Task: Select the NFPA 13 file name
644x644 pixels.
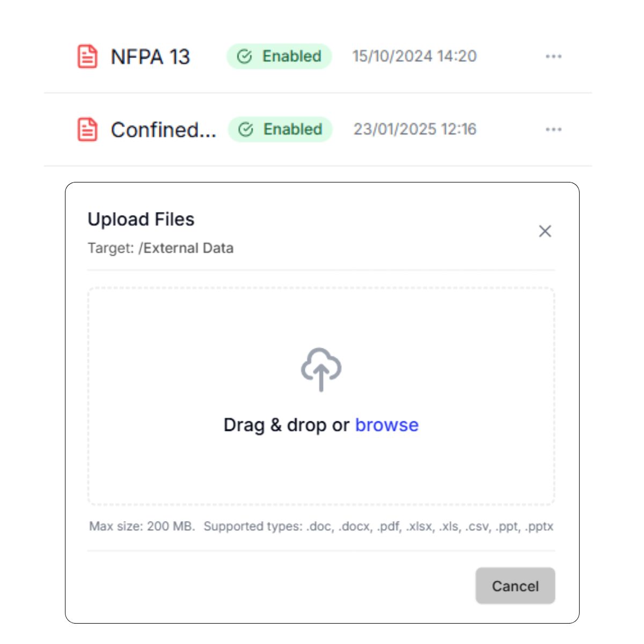Action: (150, 57)
